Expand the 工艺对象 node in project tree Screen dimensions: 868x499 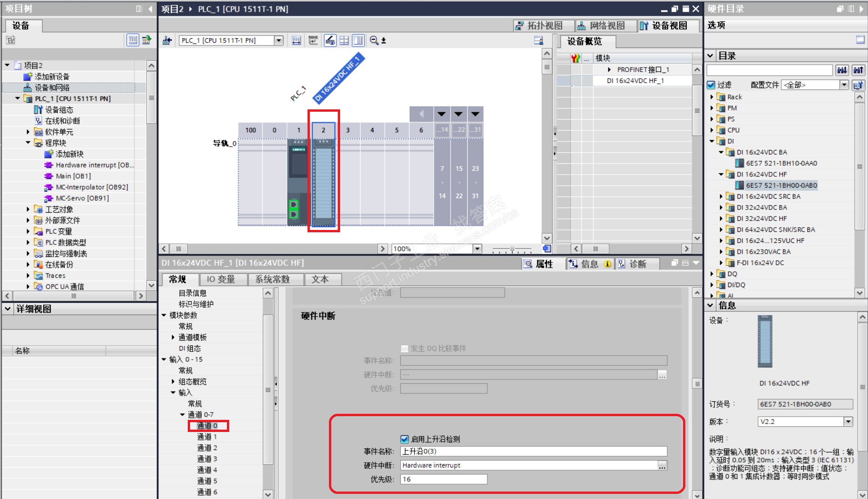click(x=28, y=209)
